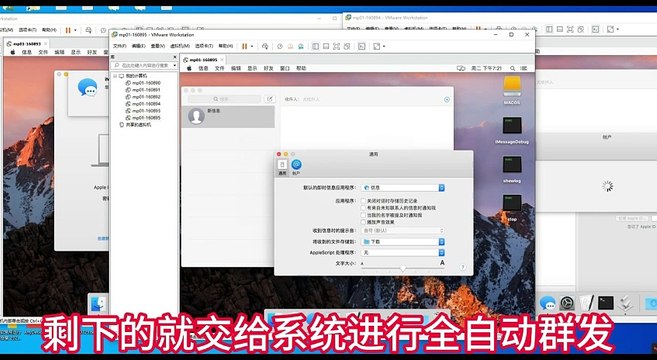Select mp01-160891 in the library tree
Screen dimensions: 657x360
tap(143, 90)
